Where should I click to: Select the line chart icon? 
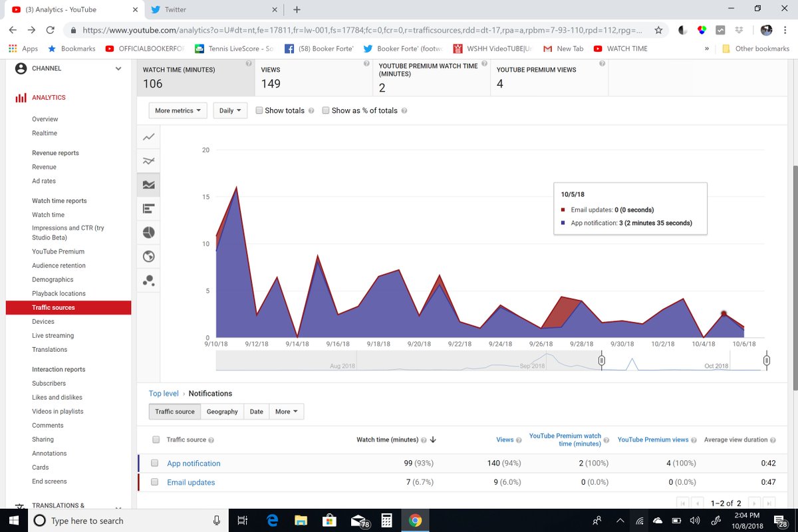point(148,137)
